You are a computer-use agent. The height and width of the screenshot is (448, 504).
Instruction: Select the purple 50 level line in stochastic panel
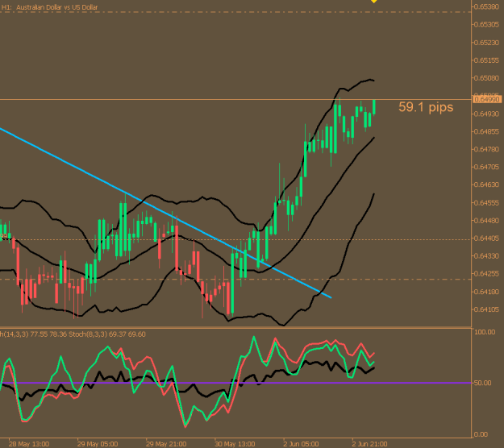tap(236, 383)
